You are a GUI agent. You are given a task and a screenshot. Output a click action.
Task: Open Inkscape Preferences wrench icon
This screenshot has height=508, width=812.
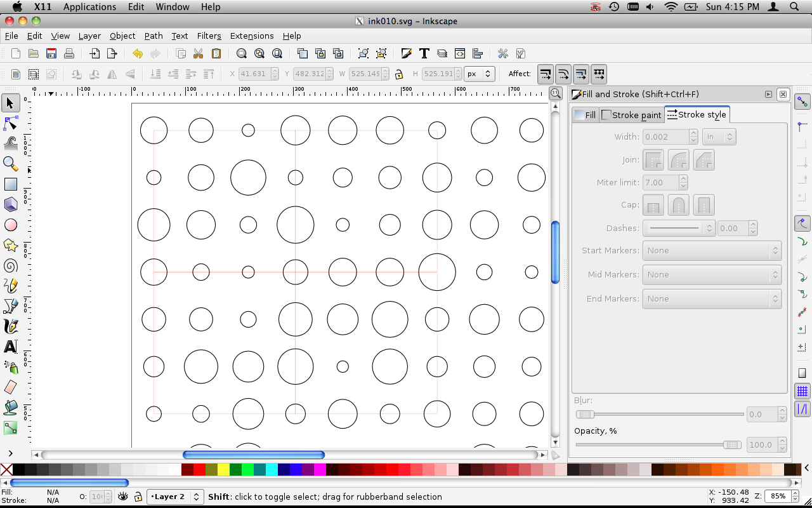coord(503,54)
